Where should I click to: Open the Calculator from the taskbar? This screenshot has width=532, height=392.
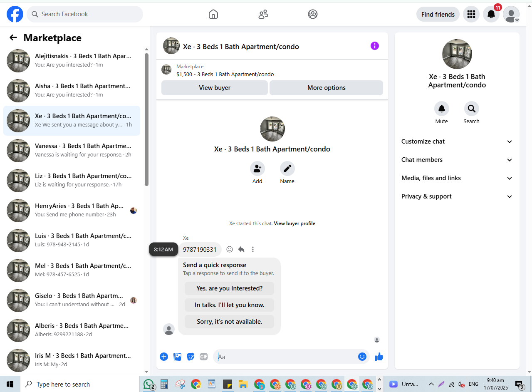[x=164, y=384]
